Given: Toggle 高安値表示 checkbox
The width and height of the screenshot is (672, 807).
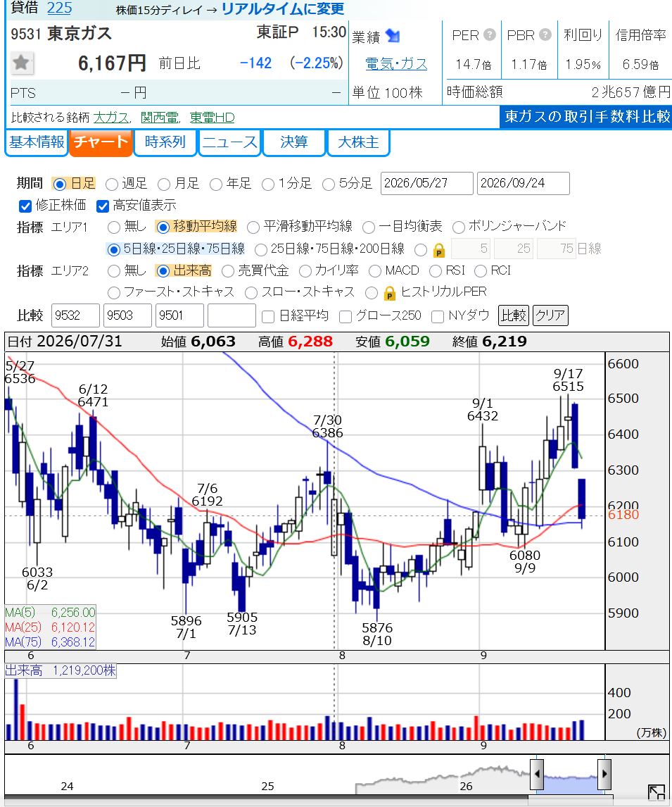Looking at the screenshot, I should (103, 206).
